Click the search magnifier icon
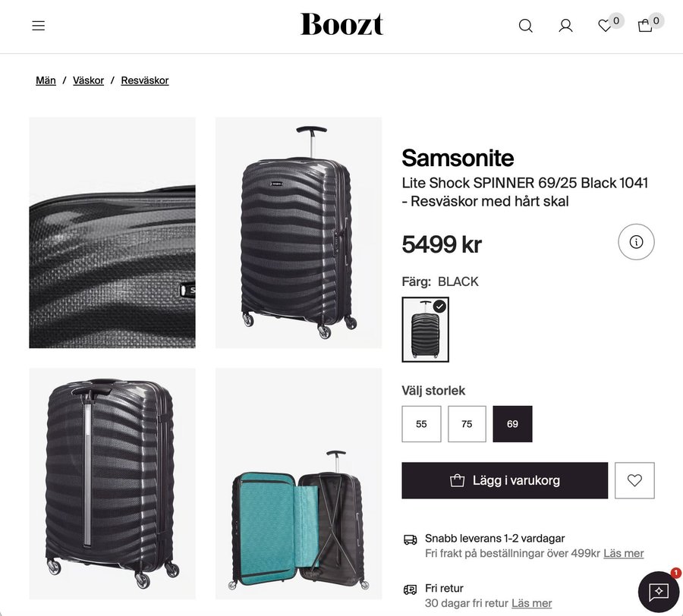Screen dimensions: 683x616 coord(525,26)
